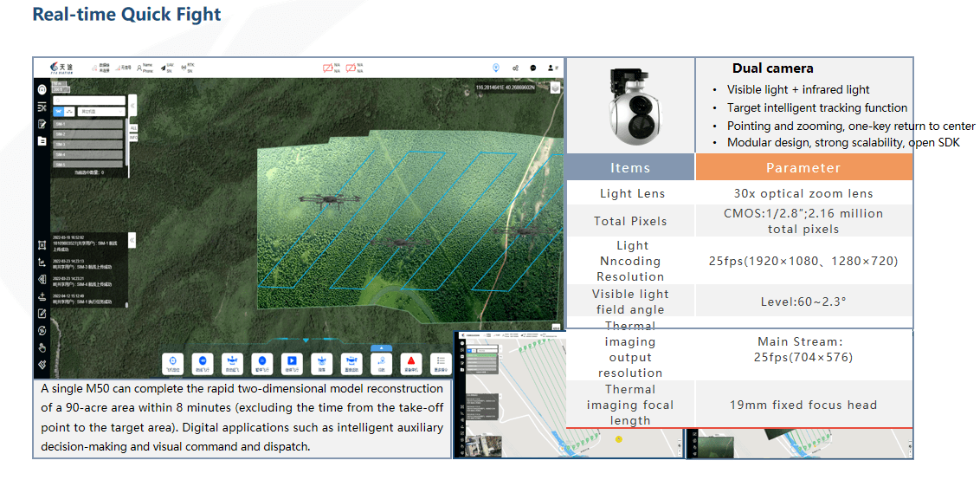Click the share nodes icon in top bar
The width and height of the screenshot is (980, 480).
click(516, 68)
